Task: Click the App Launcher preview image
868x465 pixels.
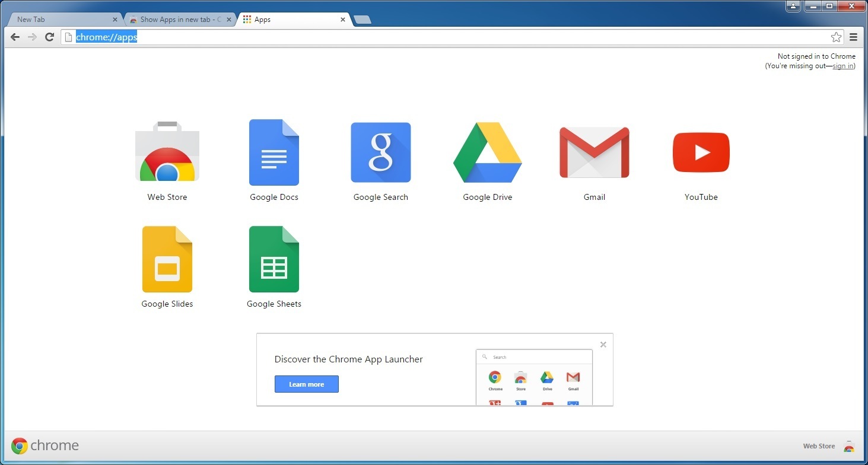Action: [534, 377]
